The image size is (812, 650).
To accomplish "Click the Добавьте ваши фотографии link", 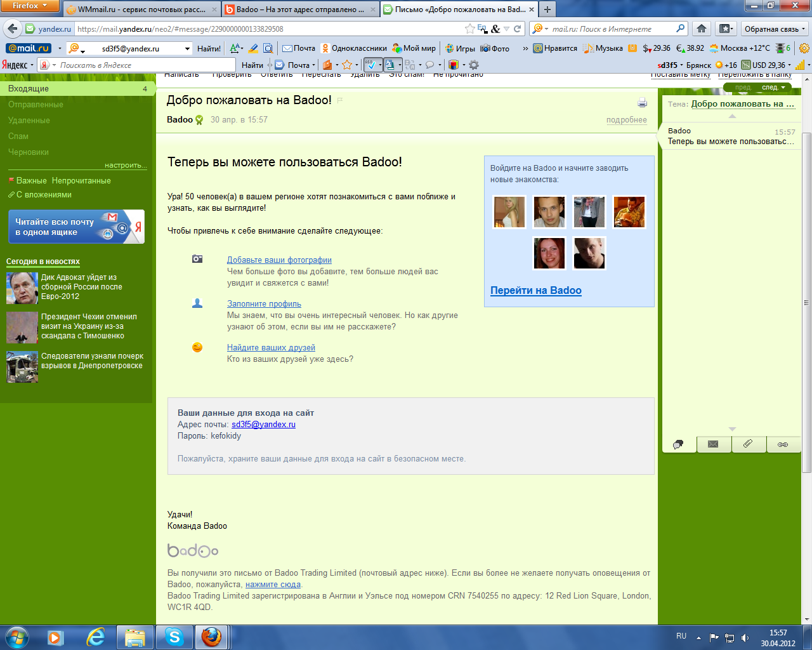I will 279,260.
